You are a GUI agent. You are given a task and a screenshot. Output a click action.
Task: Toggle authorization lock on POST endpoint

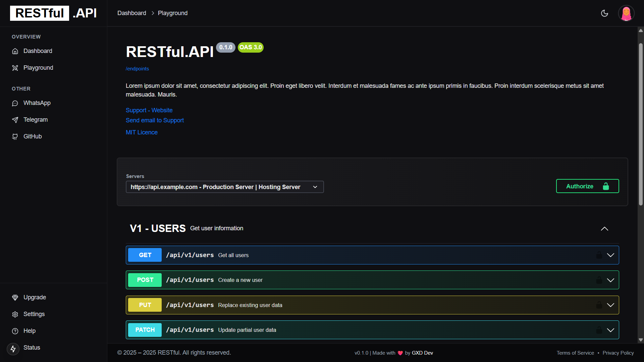click(x=599, y=280)
